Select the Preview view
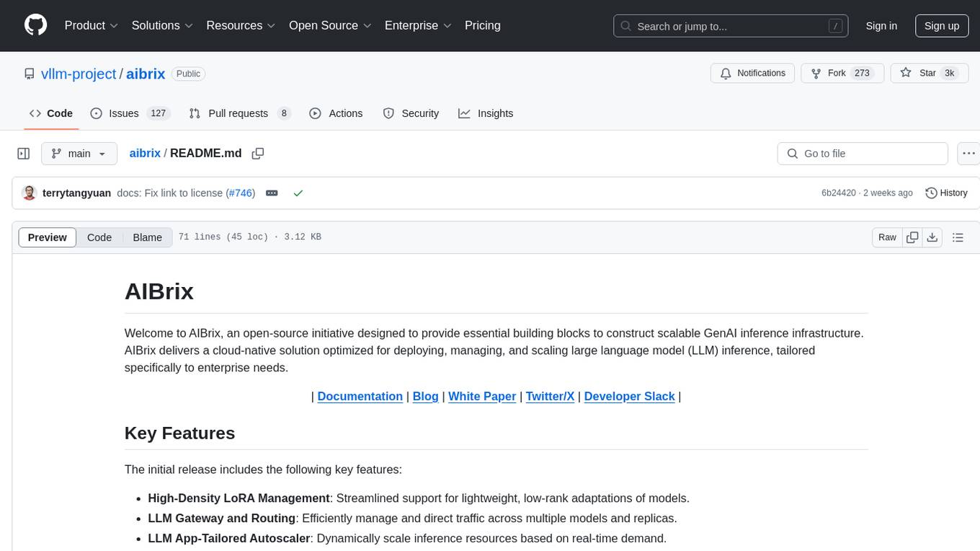 point(48,237)
